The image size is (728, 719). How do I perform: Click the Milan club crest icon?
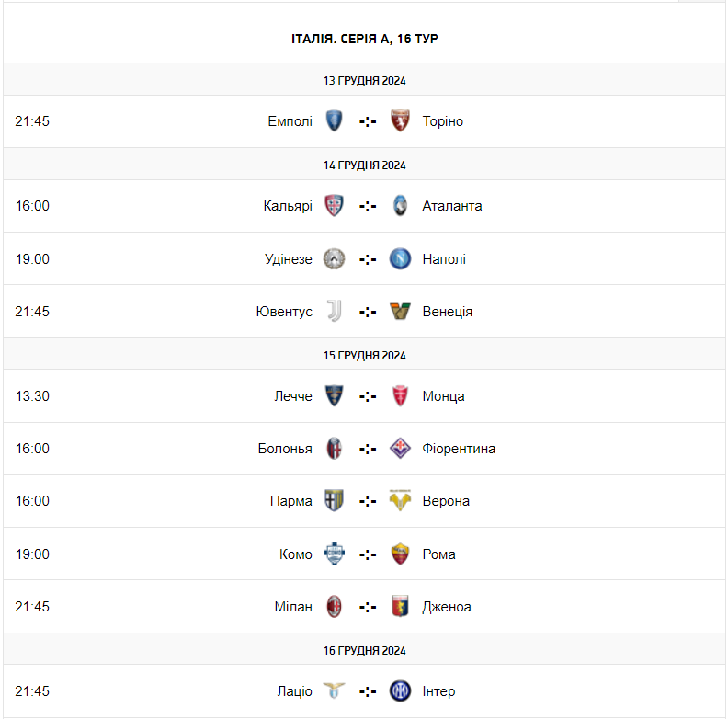tap(335, 607)
